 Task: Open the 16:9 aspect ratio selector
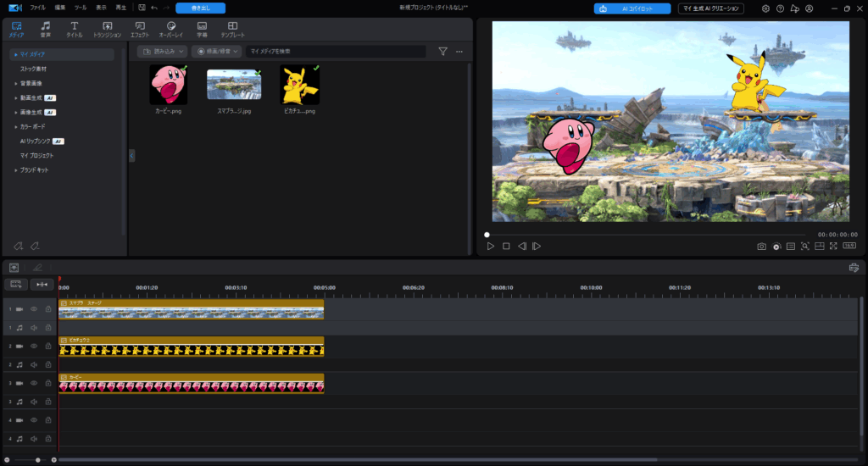tap(849, 246)
